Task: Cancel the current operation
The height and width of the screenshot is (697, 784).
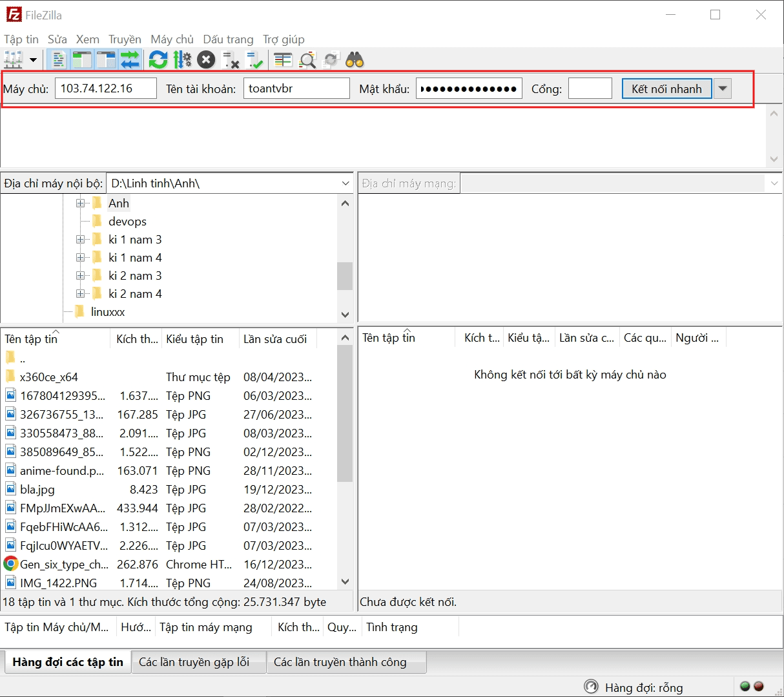Action: pos(205,59)
